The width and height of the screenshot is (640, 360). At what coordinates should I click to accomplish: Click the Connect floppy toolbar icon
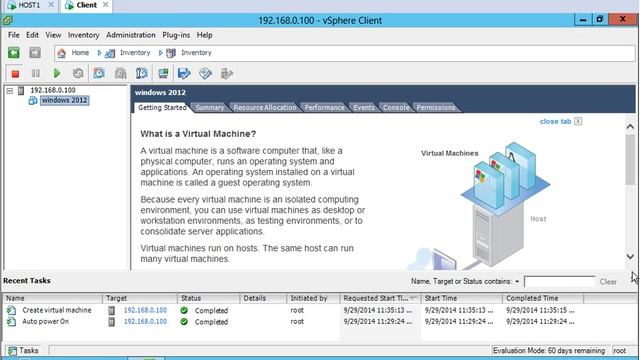tap(184, 73)
